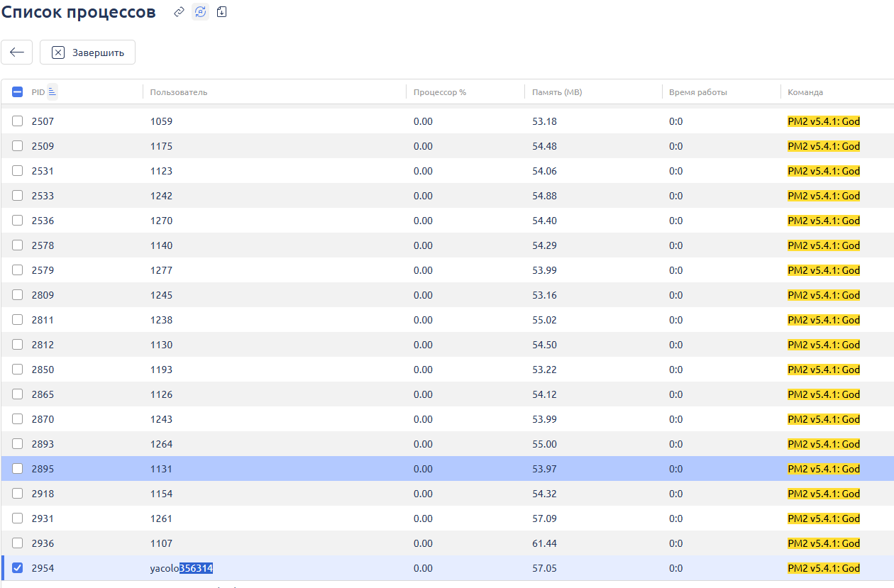Screen dimensions: 894x588
Task: Click the PID sort order icon
Action: [x=53, y=91]
